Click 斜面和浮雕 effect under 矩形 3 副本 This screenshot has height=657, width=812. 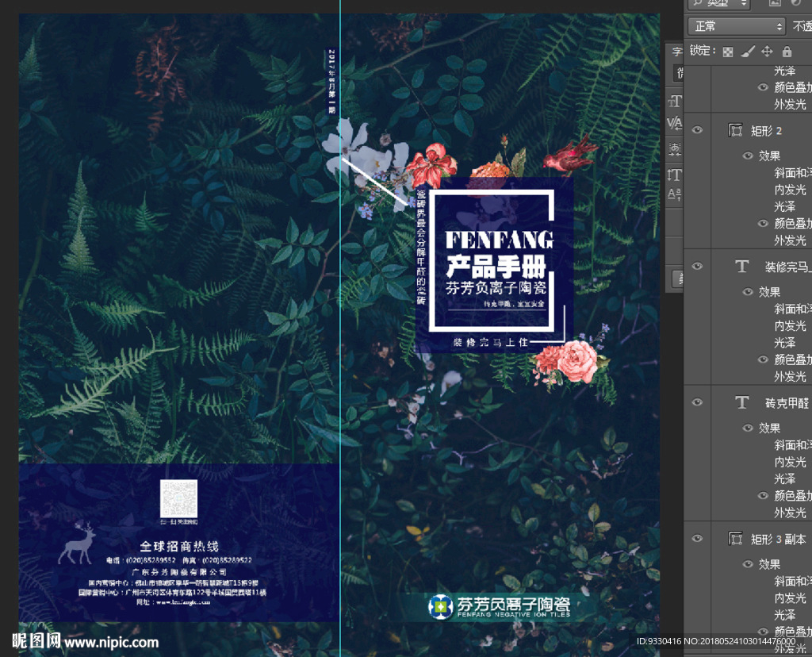point(793,582)
